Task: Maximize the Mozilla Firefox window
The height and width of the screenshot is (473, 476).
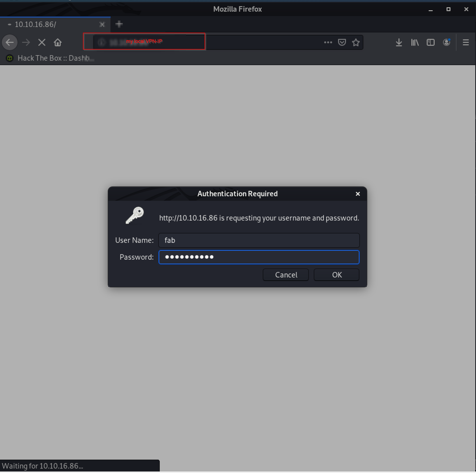Action: point(448,9)
